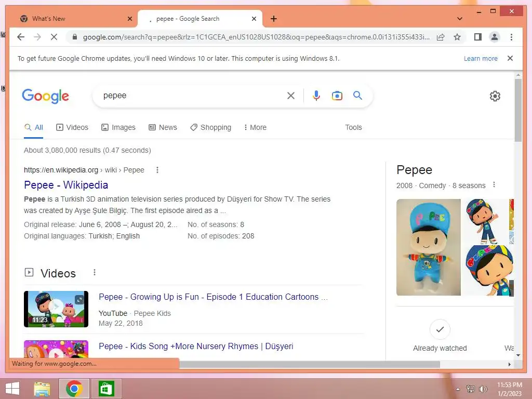Dismiss the Windows update notification bar
Image resolution: width=532 pixels, height=399 pixels.
coord(510,58)
